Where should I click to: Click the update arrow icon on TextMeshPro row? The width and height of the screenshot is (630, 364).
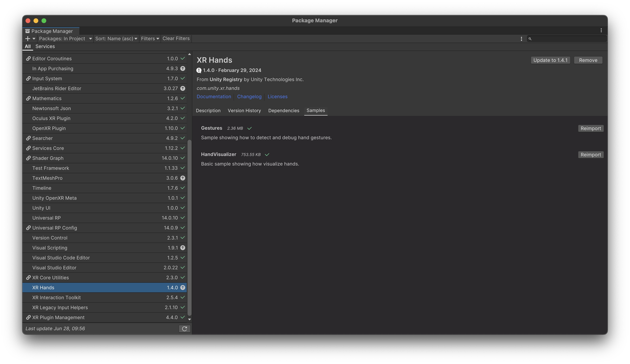(183, 178)
